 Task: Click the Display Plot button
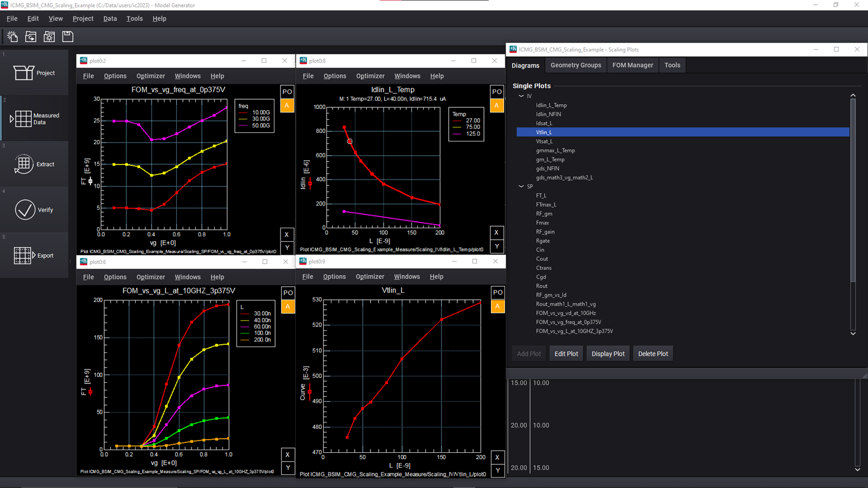(x=608, y=354)
